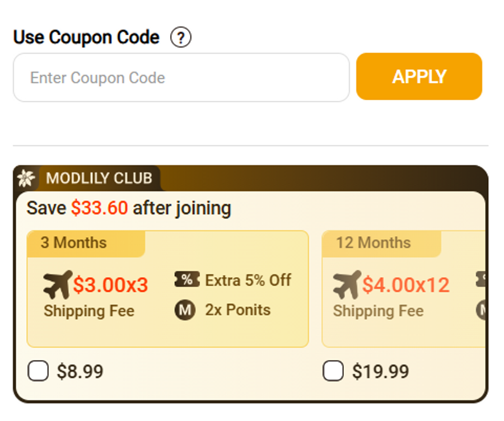Click the Modlily Club flower logo icon
The width and height of the screenshot is (504, 421).
(26, 179)
